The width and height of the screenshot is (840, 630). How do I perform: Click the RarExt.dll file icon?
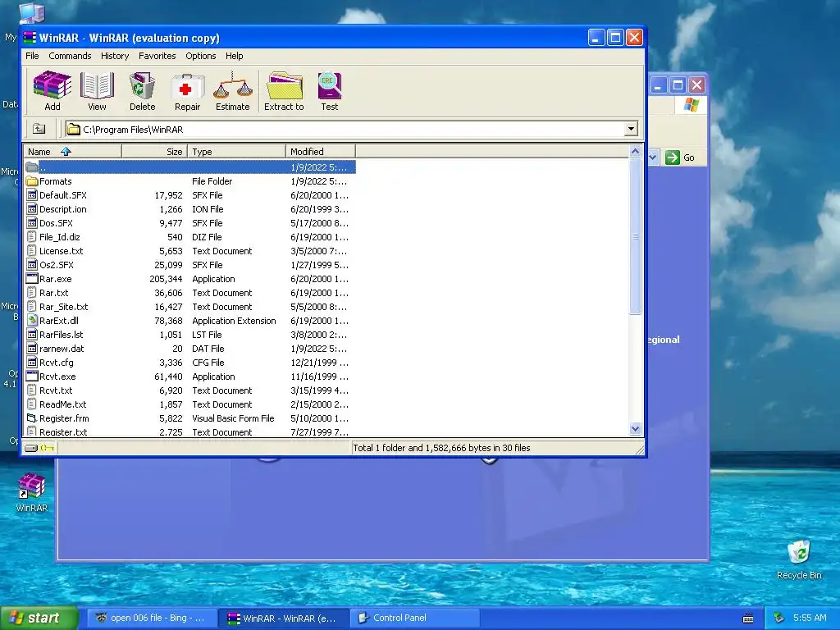tap(32, 321)
